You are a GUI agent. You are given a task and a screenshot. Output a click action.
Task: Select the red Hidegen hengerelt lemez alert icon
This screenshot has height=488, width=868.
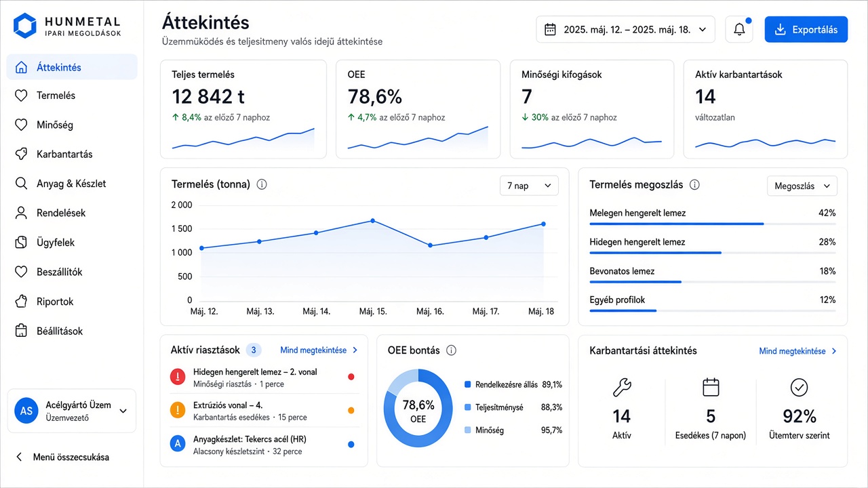coord(178,377)
